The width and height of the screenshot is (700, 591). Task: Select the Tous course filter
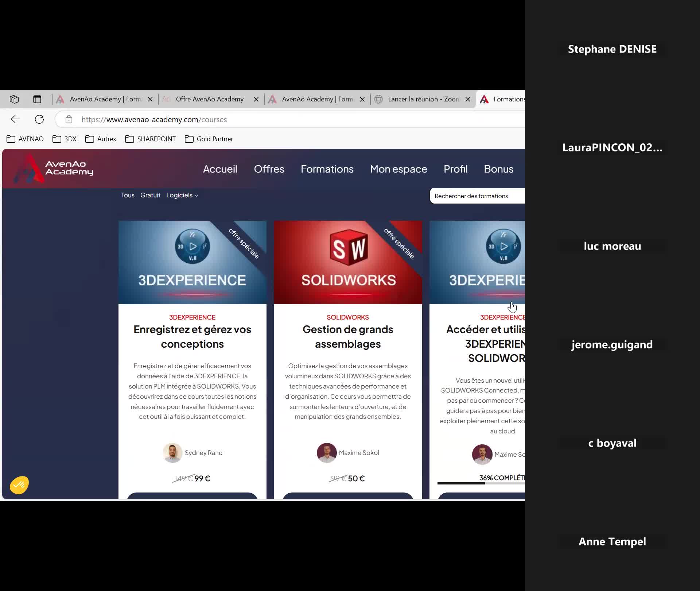coord(128,195)
